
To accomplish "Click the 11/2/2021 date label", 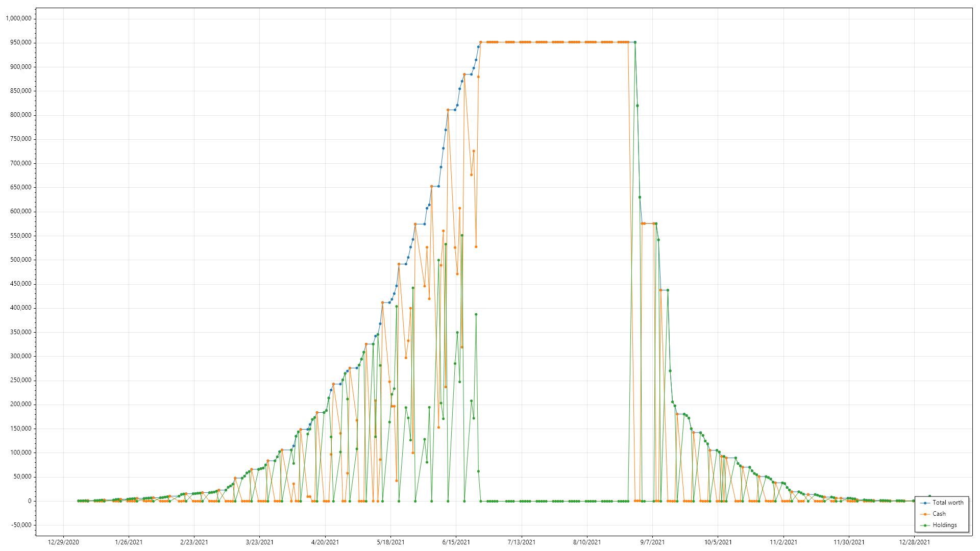I will click(783, 542).
